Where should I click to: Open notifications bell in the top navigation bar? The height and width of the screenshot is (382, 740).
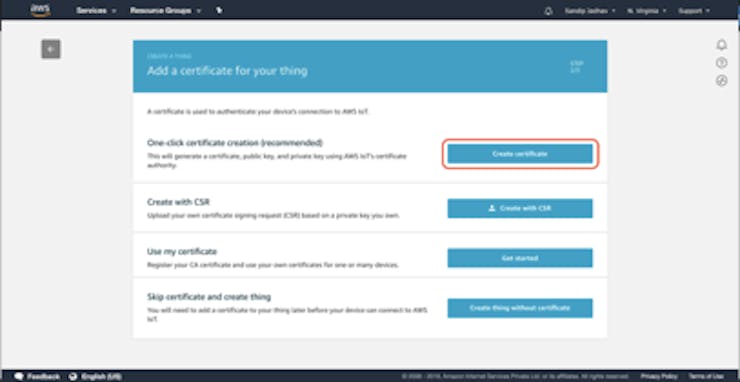[x=548, y=11]
